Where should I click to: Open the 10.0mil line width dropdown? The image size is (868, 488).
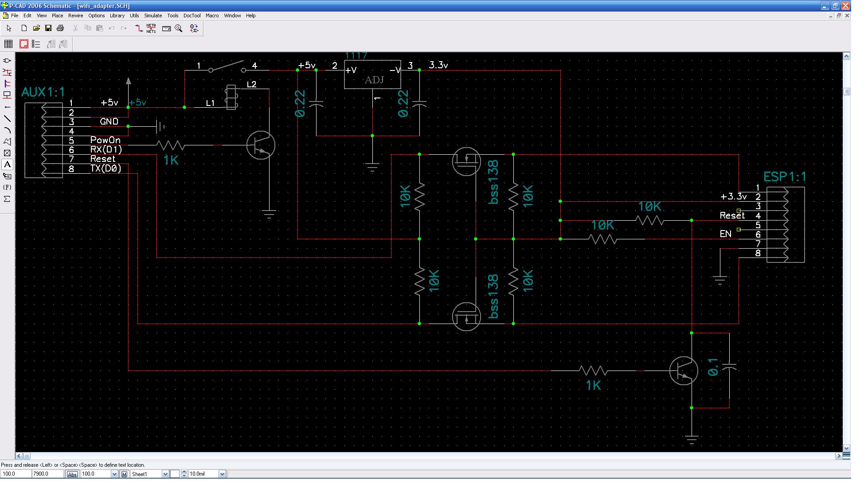pyautogui.click(x=222, y=474)
